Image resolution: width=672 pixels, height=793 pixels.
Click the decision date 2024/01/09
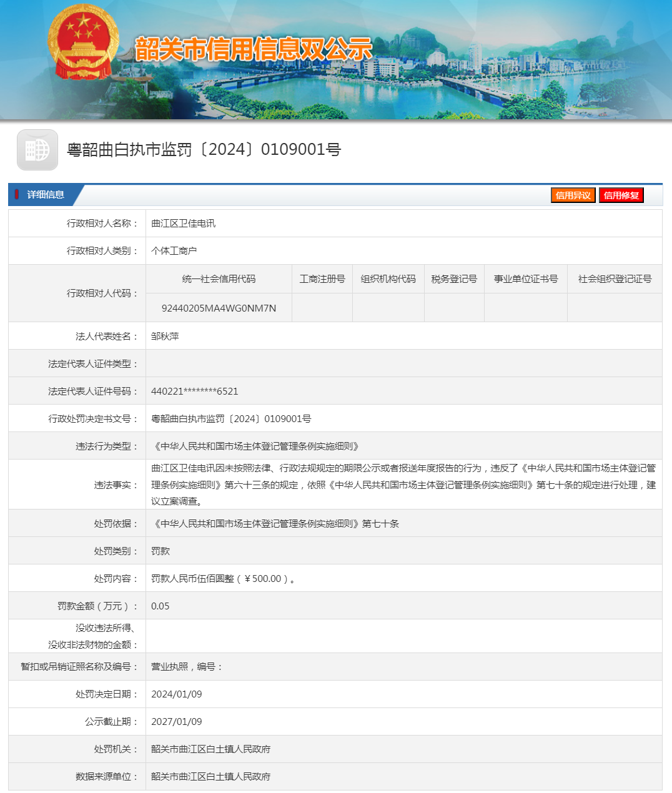coord(177,694)
